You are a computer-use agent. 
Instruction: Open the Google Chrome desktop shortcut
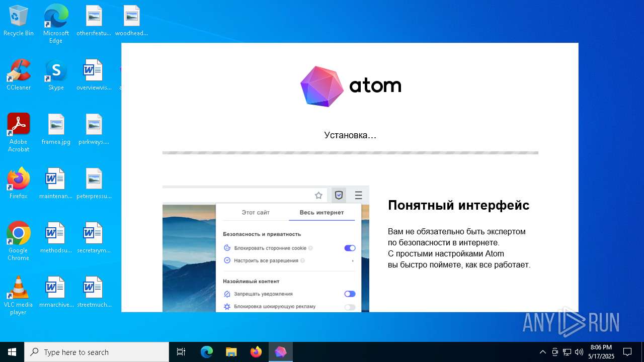coord(19,241)
